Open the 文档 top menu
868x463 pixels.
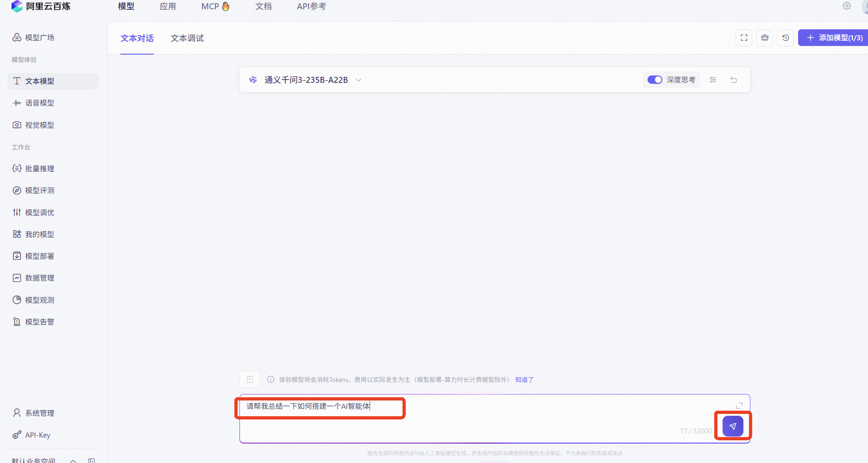click(x=264, y=6)
